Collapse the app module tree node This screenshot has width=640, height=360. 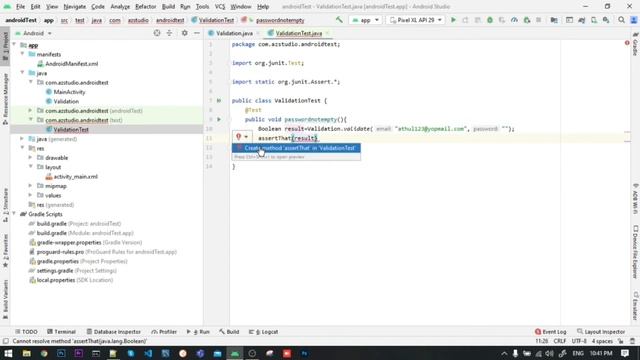pyautogui.click(x=14, y=44)
